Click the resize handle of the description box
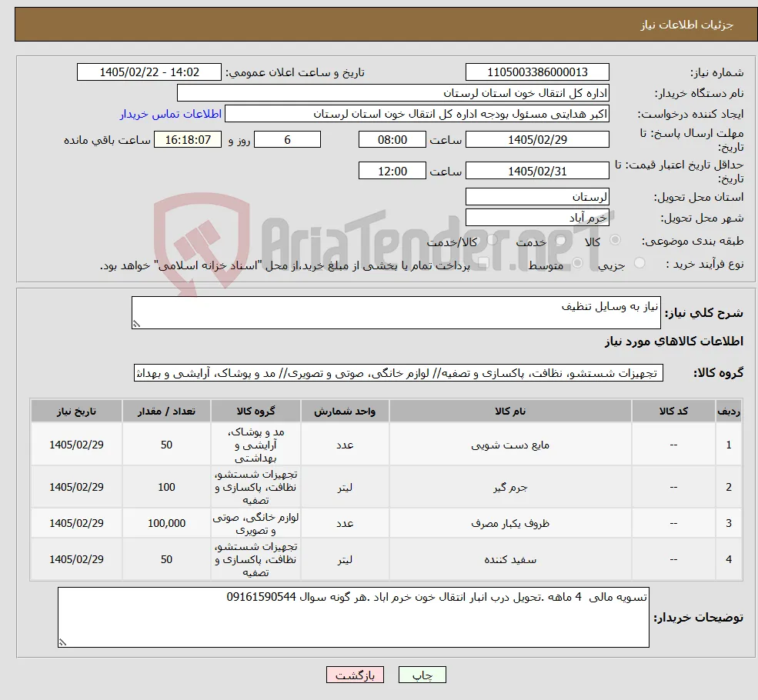758x700 pixels. (136, 324)
